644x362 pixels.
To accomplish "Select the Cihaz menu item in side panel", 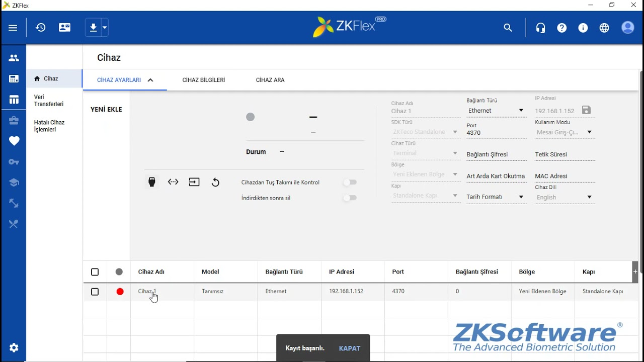I will [54, 78].
